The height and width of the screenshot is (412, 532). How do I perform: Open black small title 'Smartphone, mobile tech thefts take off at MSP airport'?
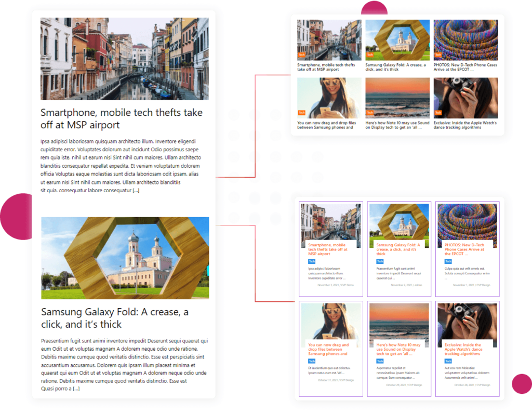pyautogui.click(x=326, y=67)
